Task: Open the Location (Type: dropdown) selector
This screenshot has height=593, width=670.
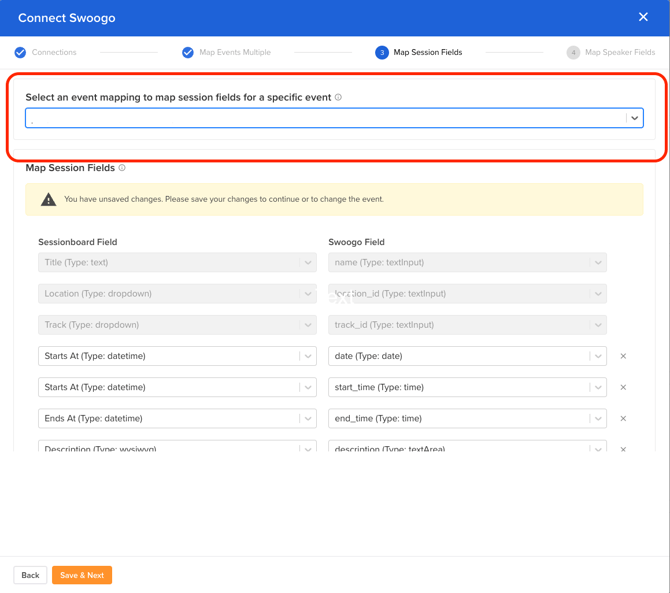Action: [x=177, y=294]
